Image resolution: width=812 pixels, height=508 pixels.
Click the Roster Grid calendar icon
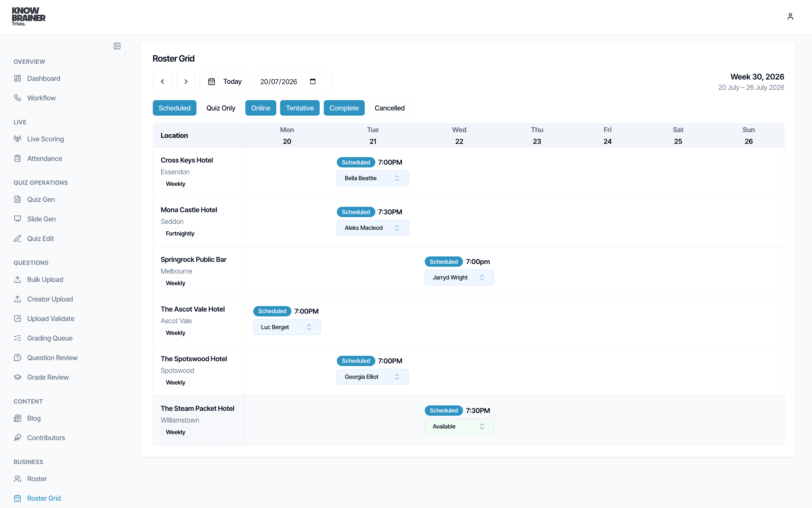17,498
